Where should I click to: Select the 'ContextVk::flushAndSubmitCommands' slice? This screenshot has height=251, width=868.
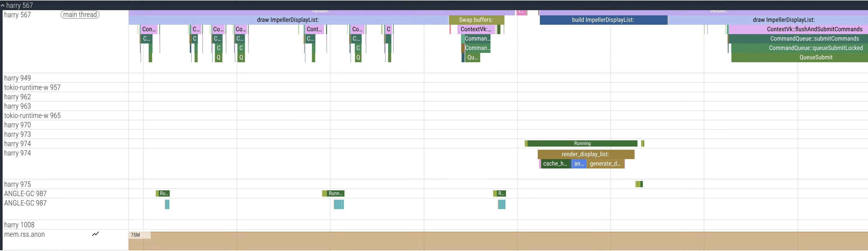798,29
